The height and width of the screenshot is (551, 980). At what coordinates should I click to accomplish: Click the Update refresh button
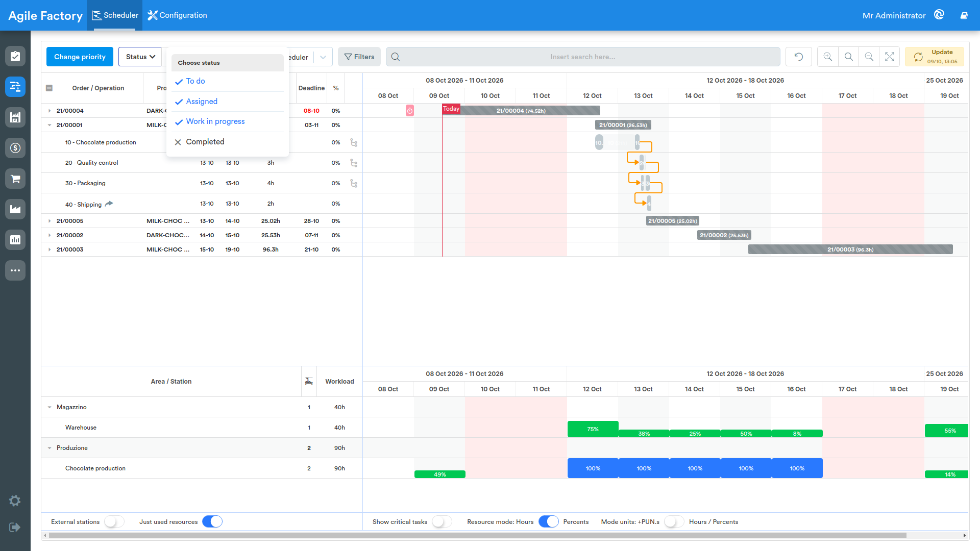point(935,57)
